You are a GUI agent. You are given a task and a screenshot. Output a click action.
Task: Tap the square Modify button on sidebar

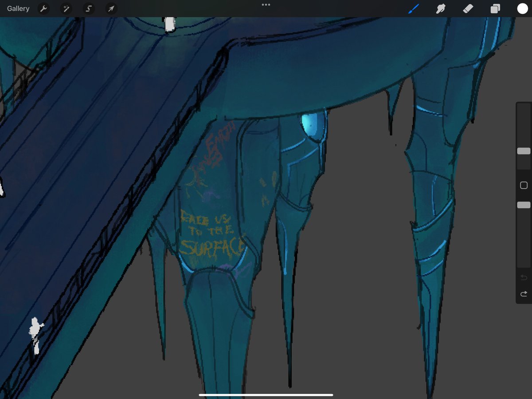524,185
